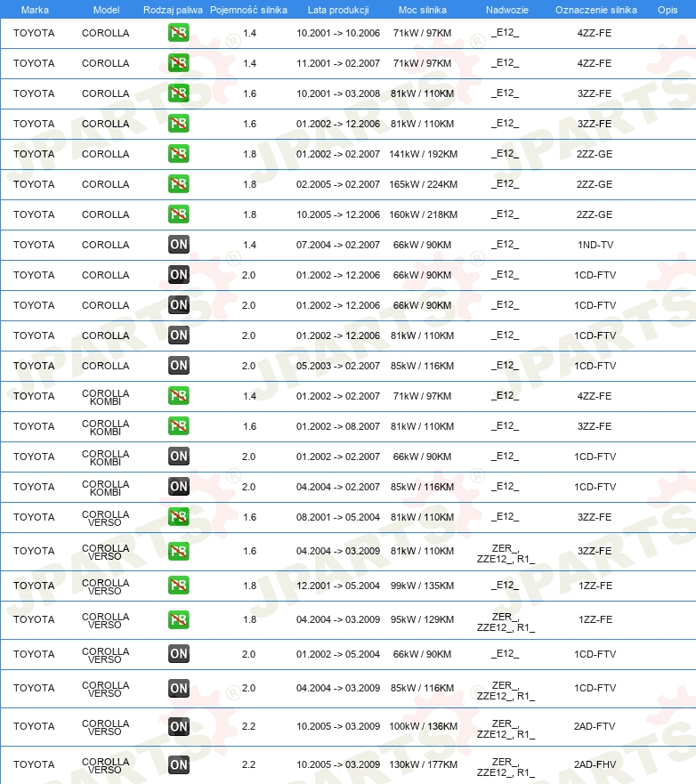Click the date range 10.2001 -> 10.2006
This screenshot has height=784, width=696.
(x=338, y=33)
